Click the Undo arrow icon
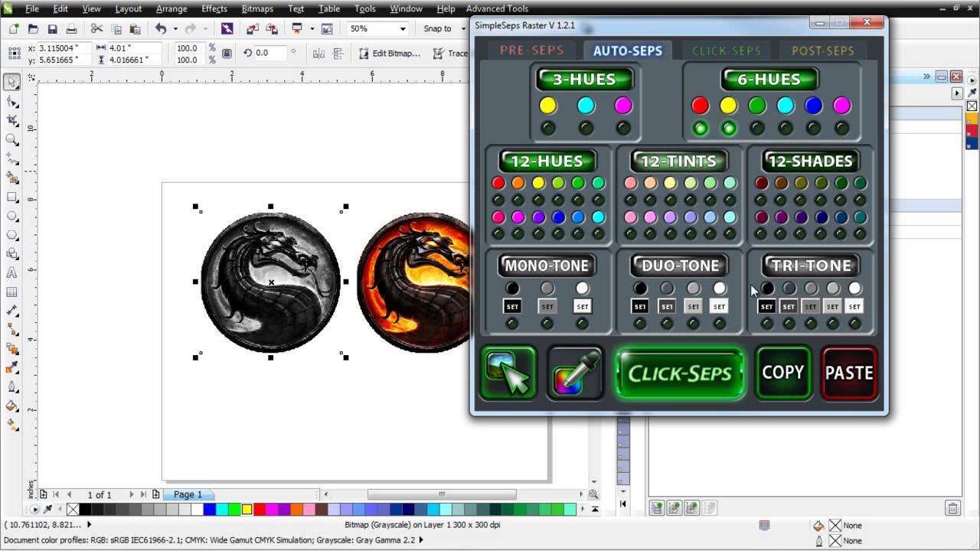The image size is (980, 551). coord(161,29)
